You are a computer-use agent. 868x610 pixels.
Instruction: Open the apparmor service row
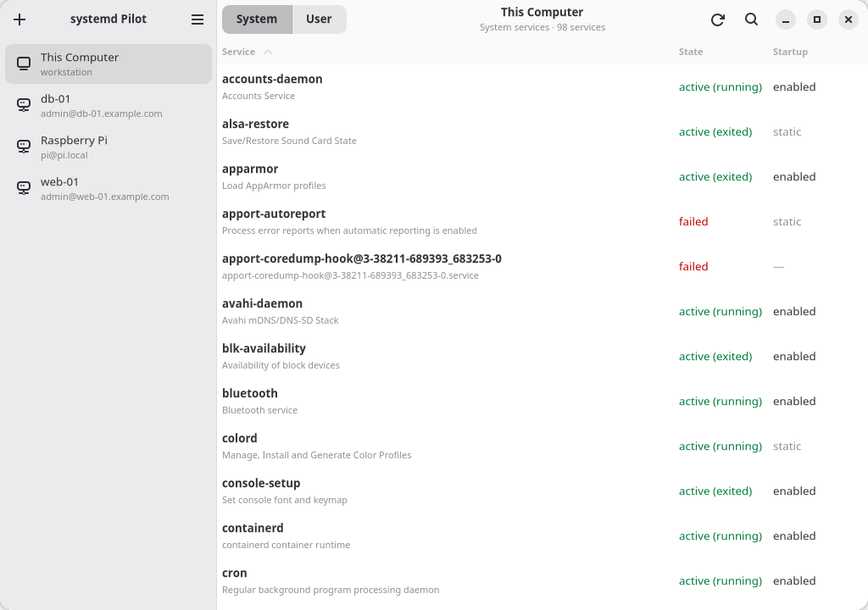pyautogui.click(x=542, y=176)
